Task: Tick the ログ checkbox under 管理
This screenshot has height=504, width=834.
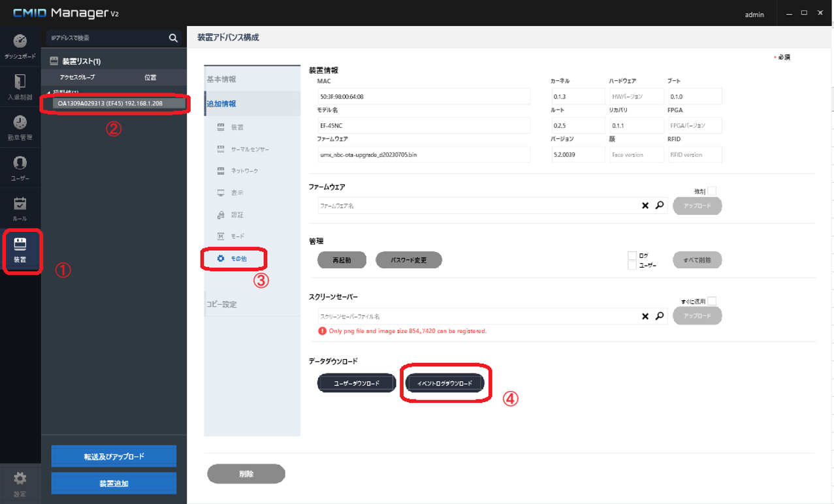Action: 632,255
